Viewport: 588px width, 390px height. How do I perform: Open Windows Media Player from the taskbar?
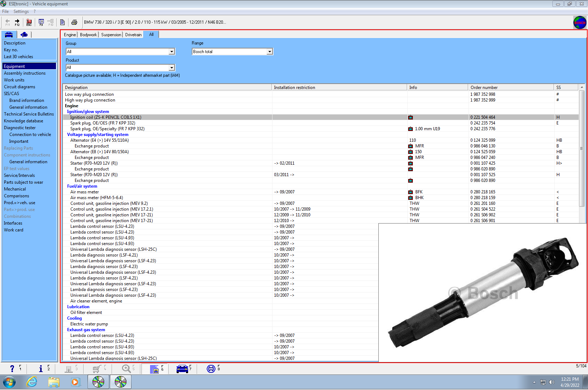75,382
